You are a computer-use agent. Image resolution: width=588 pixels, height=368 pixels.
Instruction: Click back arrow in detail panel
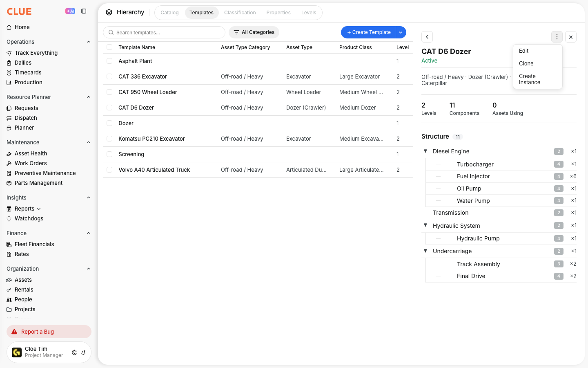[427, 37]
